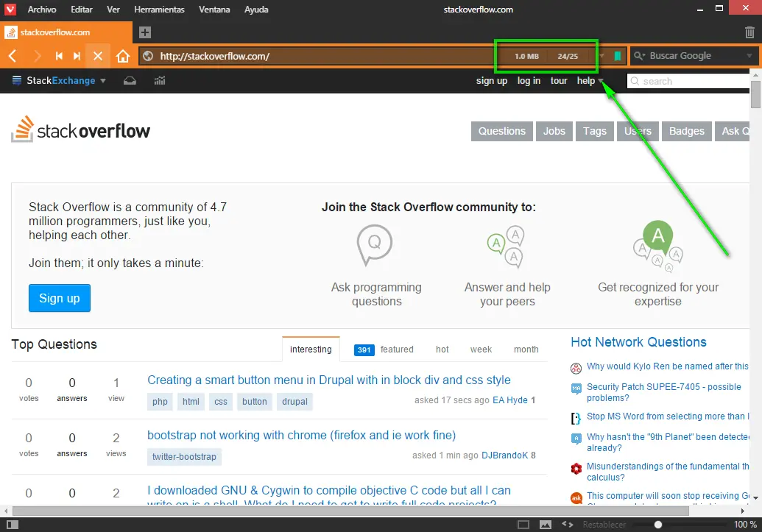Click the php tag
The image size is (762, 532).
[160, 401]
